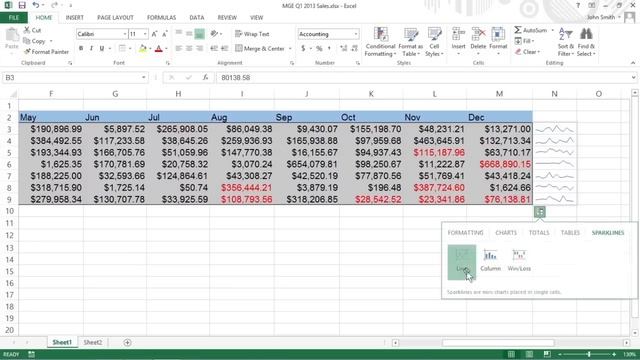Switch to the INSERT tab
Screen dimensions: 640x360
[75, 18]
